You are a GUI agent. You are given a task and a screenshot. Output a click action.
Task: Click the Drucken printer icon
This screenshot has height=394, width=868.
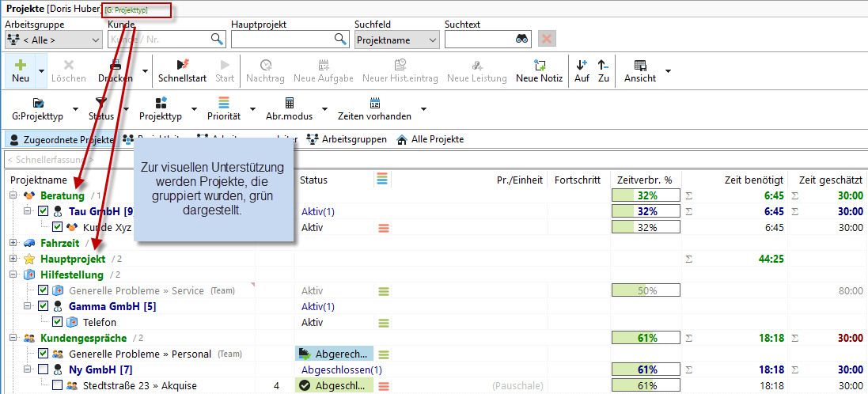pyautogui.click(x=116, y=66)
